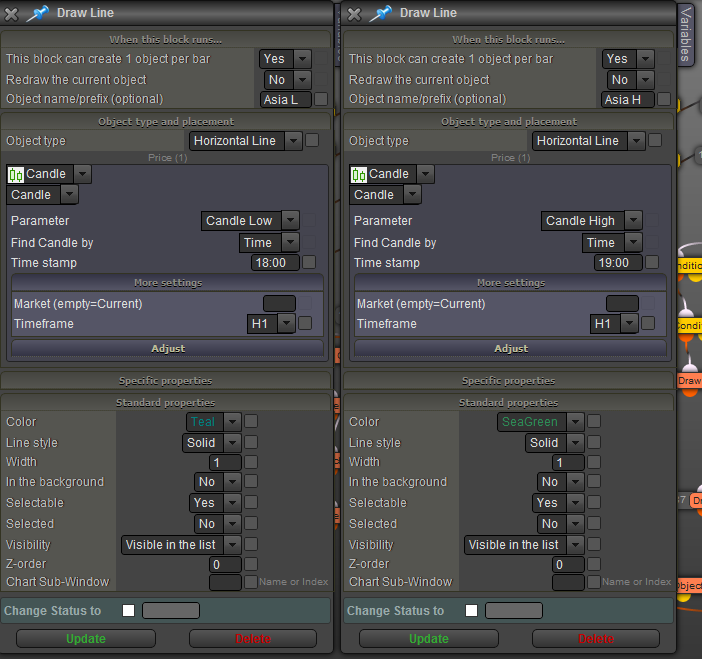Click the 19:00 time stamp field
Viewport: 702px width, 659px height.
(x=618, y=263)
